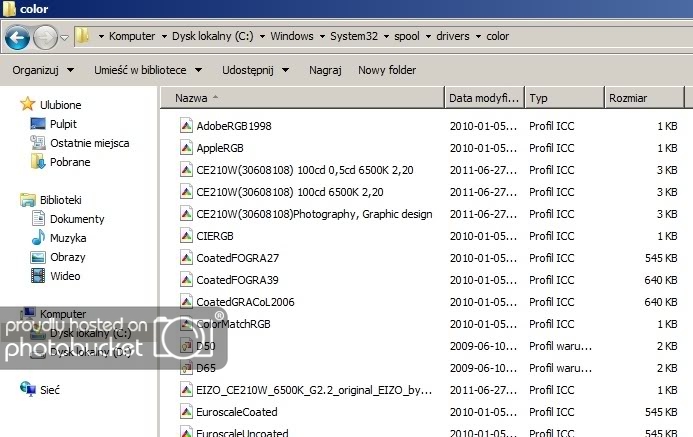
Task: Expand dropdown arrow after Komputer breadcrumb
Action: (164, 37)
